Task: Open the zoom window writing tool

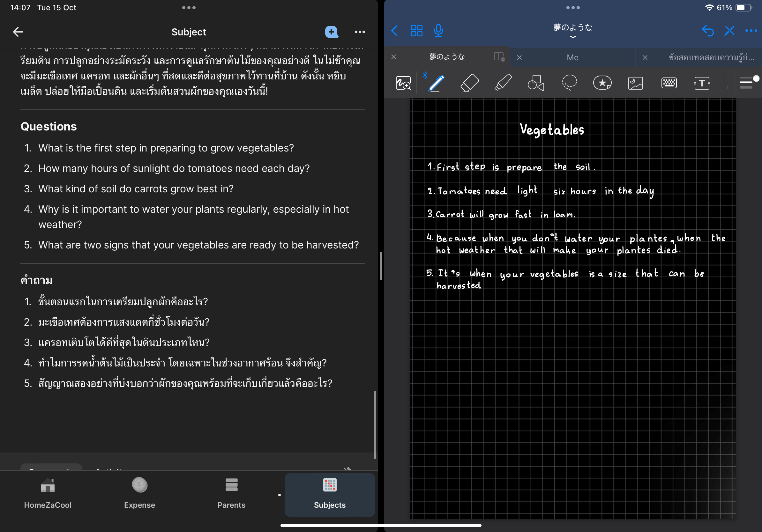Action: [403, 83]
